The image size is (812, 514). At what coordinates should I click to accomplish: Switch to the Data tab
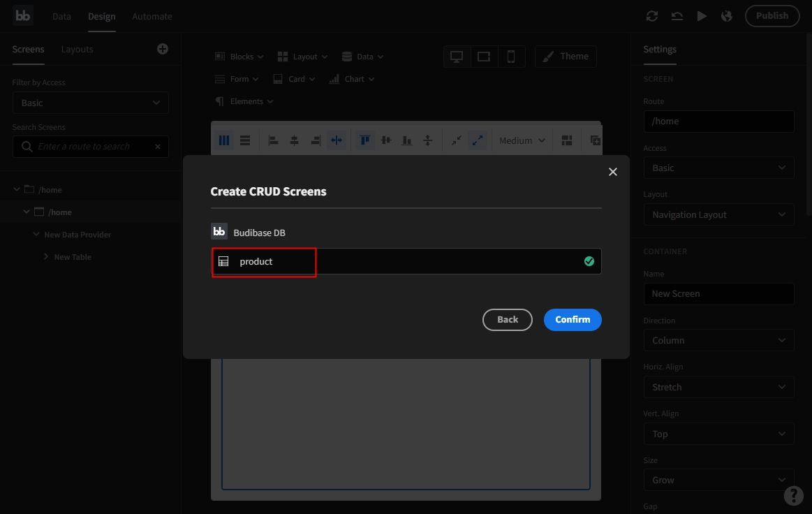[61, 16]
